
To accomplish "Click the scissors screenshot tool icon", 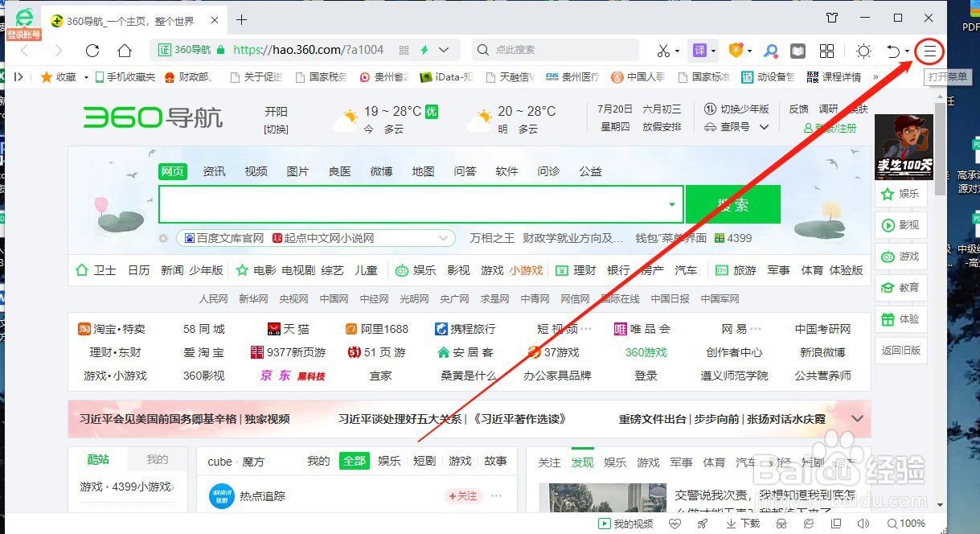I will 662,51.
